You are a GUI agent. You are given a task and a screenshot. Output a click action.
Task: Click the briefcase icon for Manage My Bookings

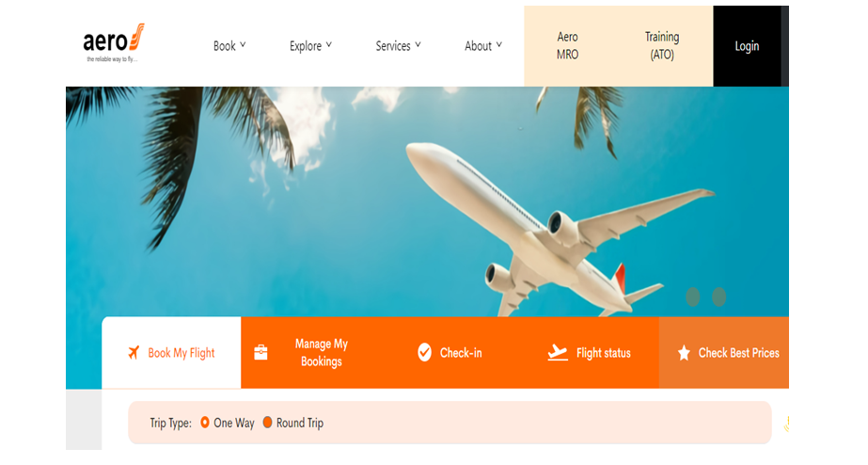pos(260,352)
